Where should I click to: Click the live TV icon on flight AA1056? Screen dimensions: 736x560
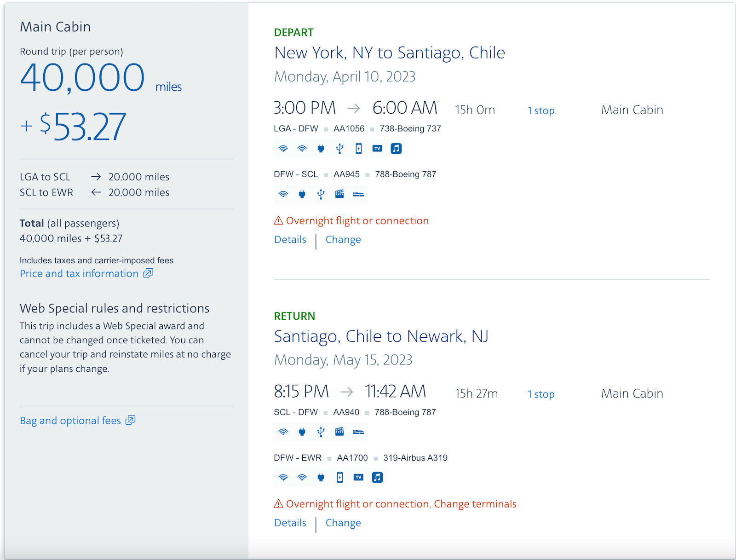(x=377, y=148)
